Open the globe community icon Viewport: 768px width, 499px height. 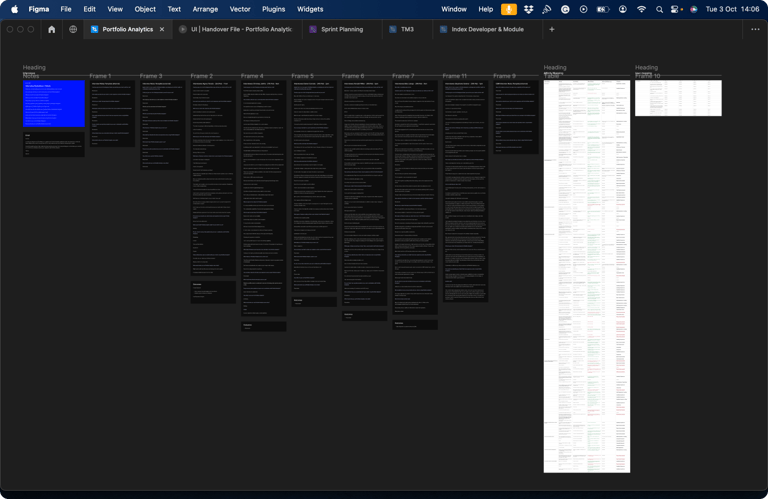[73, 30]
